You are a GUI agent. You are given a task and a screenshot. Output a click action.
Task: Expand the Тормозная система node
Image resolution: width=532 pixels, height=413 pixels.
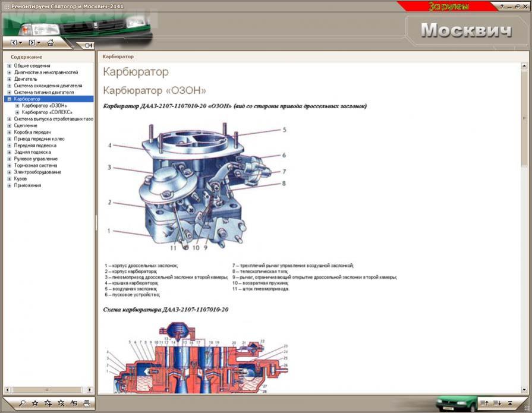click(x=10, y=165)
